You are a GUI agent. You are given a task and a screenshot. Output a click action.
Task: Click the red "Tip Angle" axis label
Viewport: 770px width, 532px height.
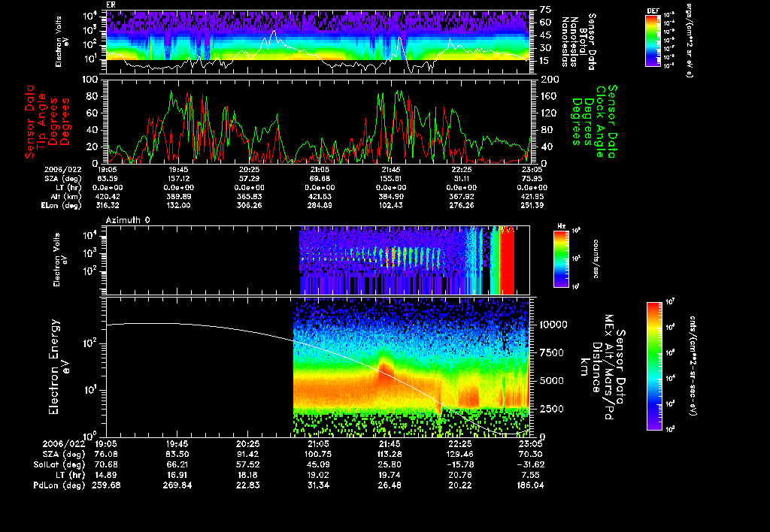coord(42,121)
